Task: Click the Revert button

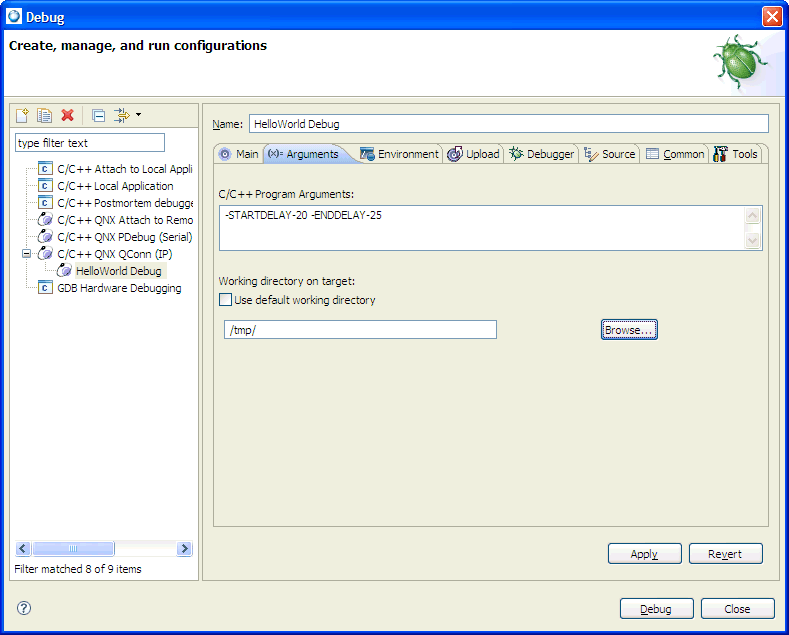Action: pyautogui.click(x=725, y=554)
